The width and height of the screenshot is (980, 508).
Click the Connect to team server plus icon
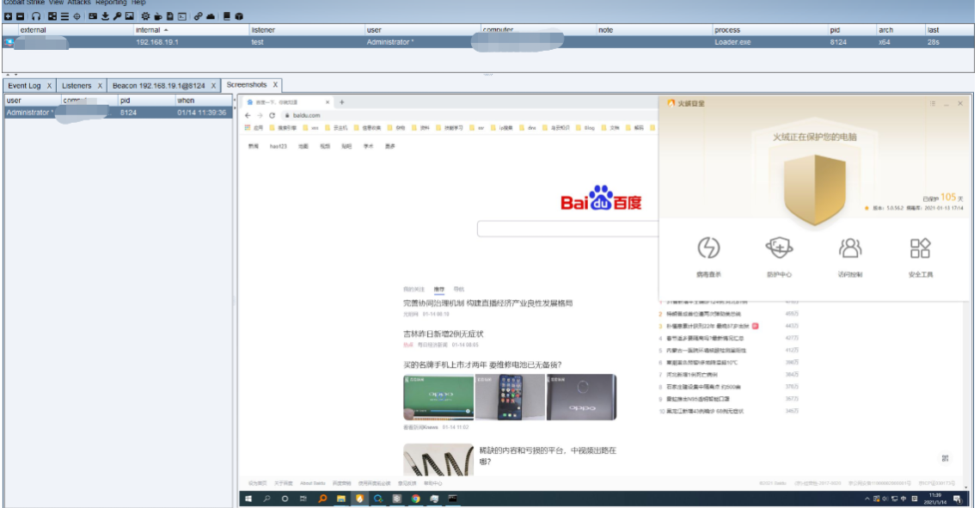tap(8, 16)
